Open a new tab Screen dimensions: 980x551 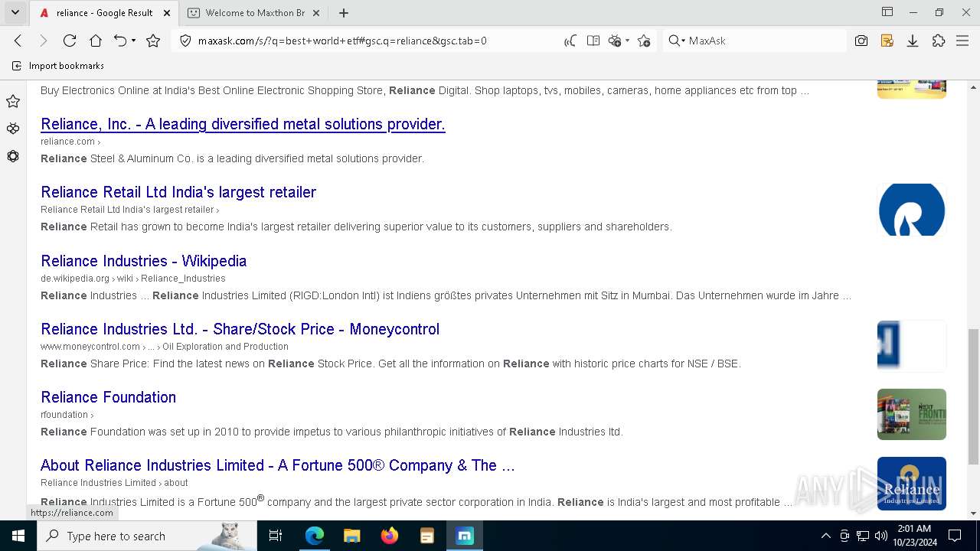coord(344,13)
